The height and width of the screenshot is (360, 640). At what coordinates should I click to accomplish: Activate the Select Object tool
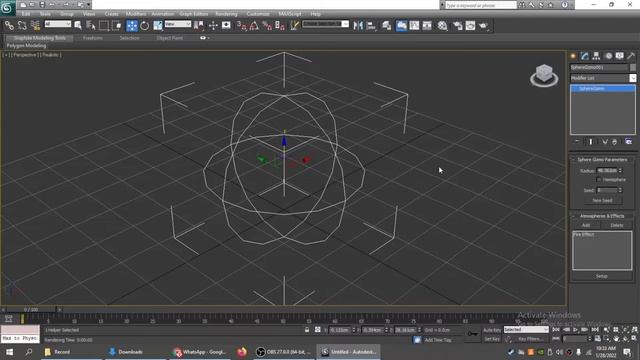(x=78, y=26)
